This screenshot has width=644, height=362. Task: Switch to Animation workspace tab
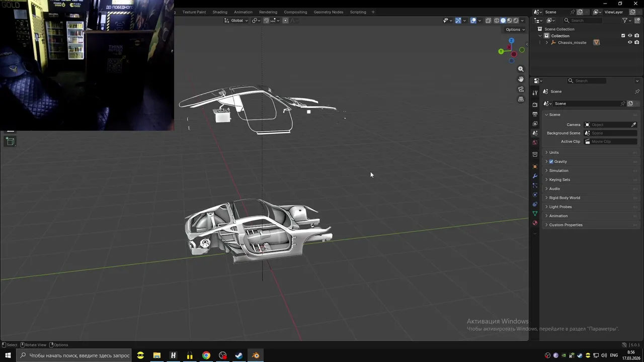(x=243, y=12)
